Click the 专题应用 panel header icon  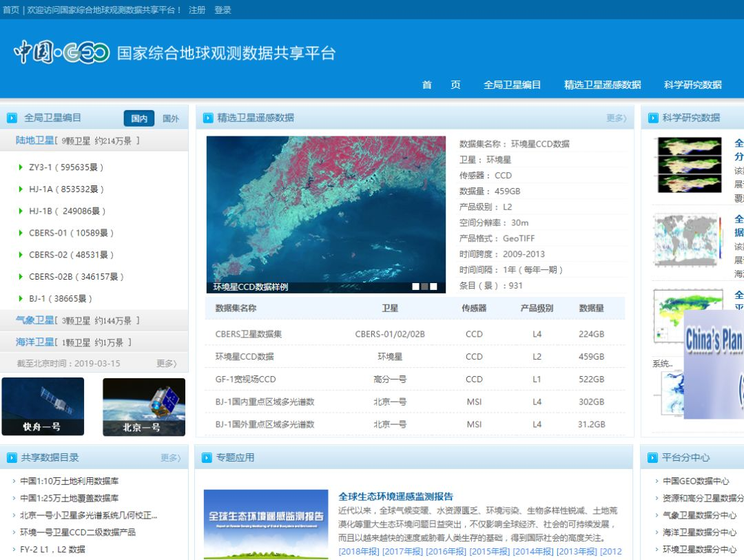(x=207, y=457)
